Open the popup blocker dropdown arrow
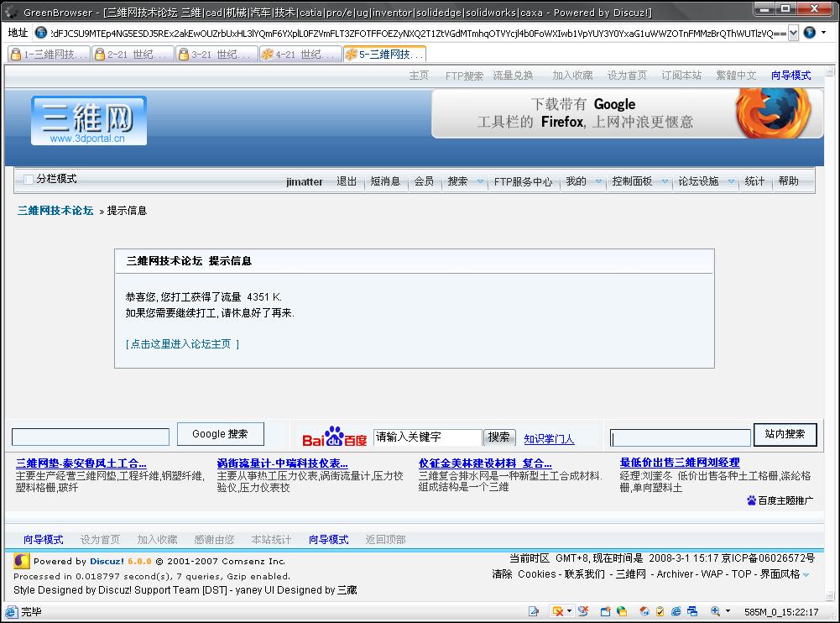The width and height of the screenshot is (840, 623). [x=569, y=611]
